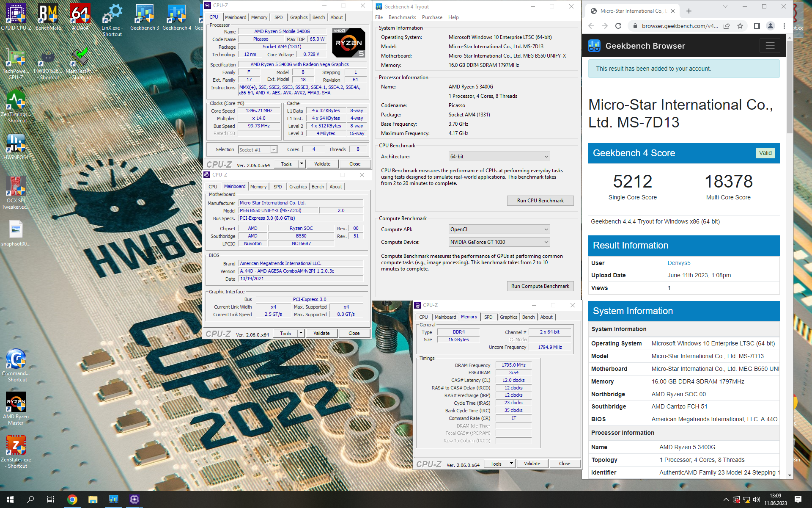Open Graphics tab in top CPU-Z window
Screen dimensions: 812x508
click(299, 17)
